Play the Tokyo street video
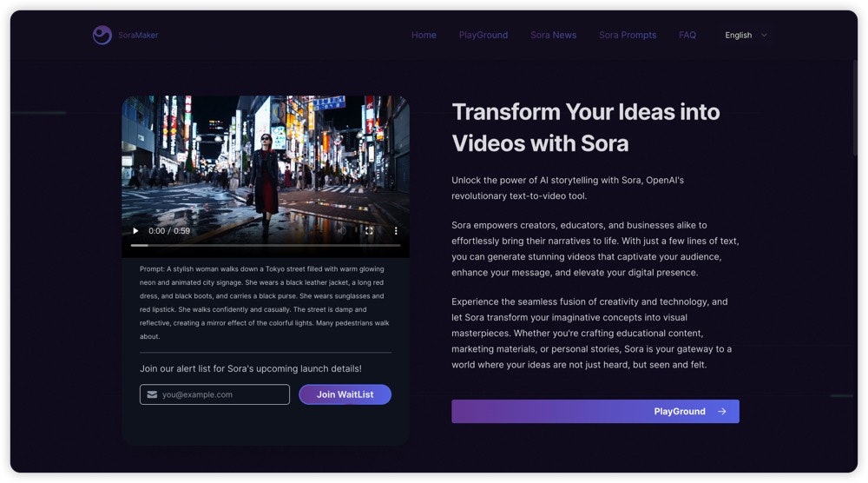 point(135,231)
